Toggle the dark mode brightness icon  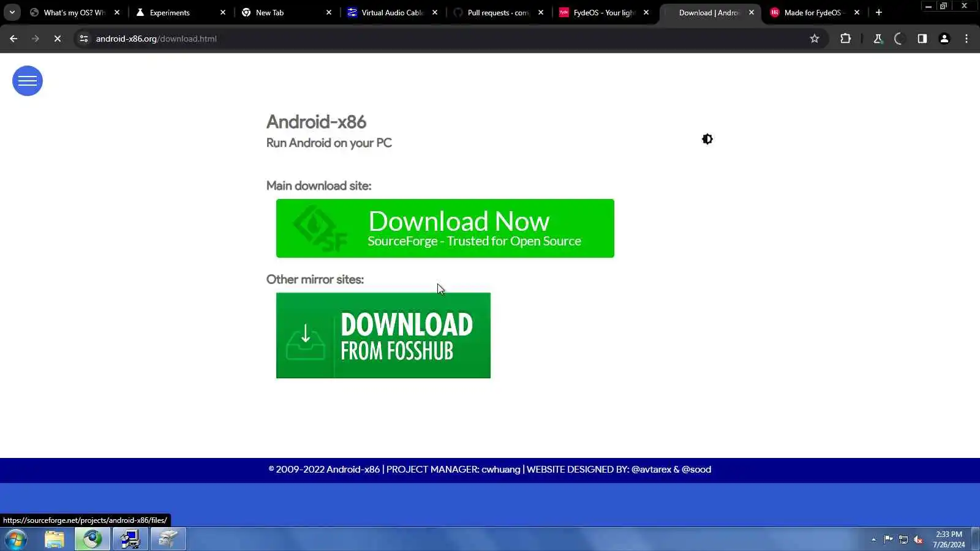[707, 140]
